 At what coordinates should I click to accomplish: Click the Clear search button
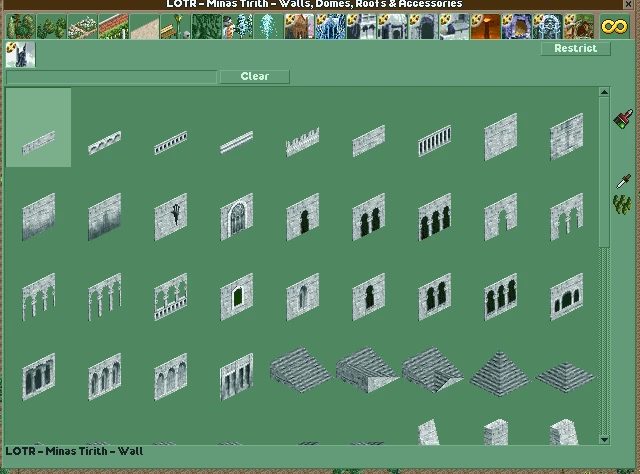tap(255, 76)
